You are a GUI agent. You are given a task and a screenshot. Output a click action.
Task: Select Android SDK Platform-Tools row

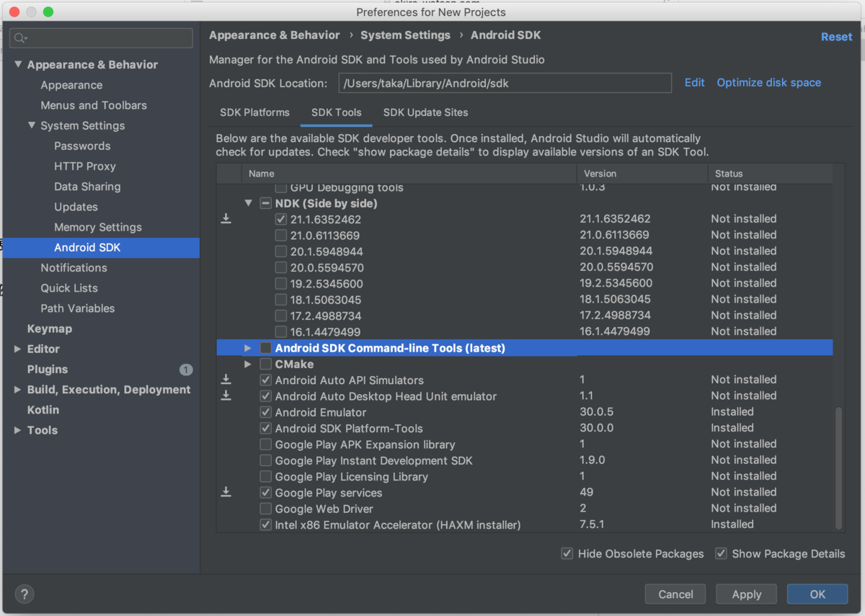(525, 428)
